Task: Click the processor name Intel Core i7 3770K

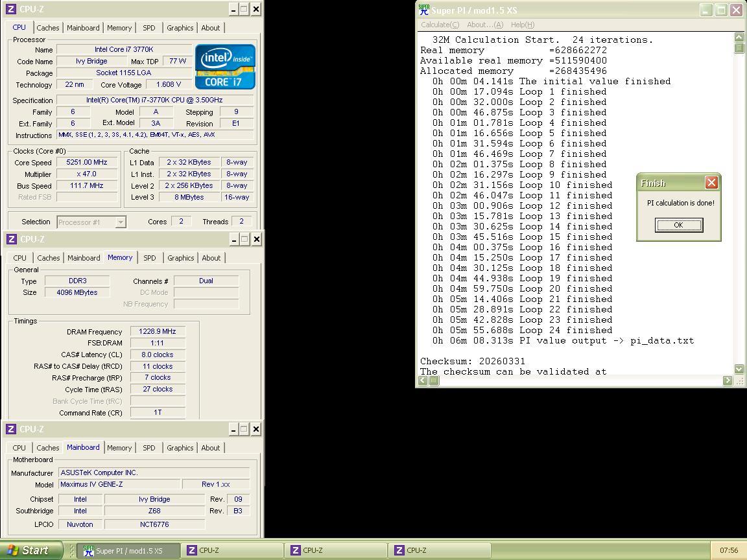Action: pos(124,49)
